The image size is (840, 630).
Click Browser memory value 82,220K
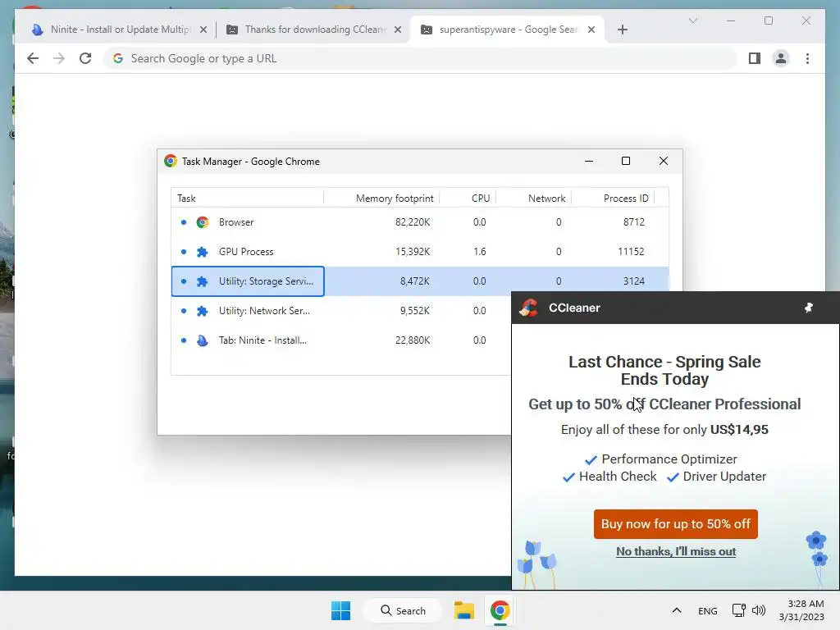click(x=413, y=221)
